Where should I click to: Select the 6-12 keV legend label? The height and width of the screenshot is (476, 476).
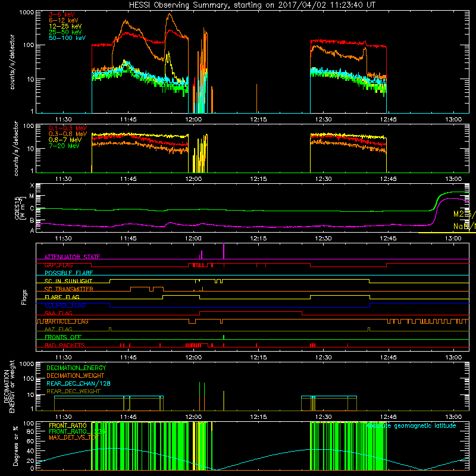64,20
